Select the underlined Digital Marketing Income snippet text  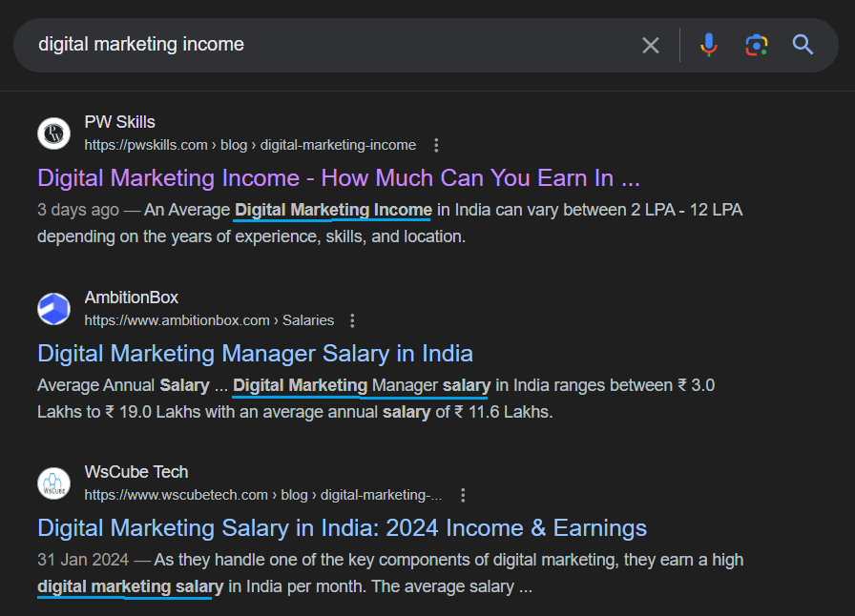(332, 209)
